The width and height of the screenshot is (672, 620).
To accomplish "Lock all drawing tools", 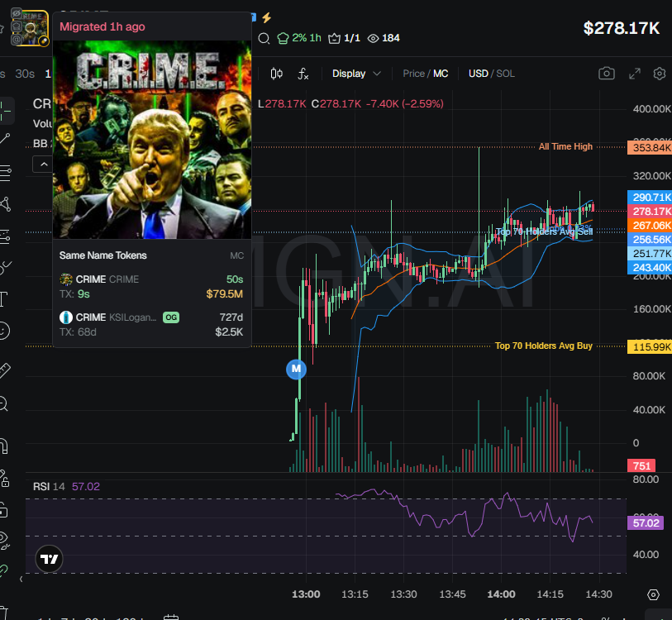I will tap(4, 510).
